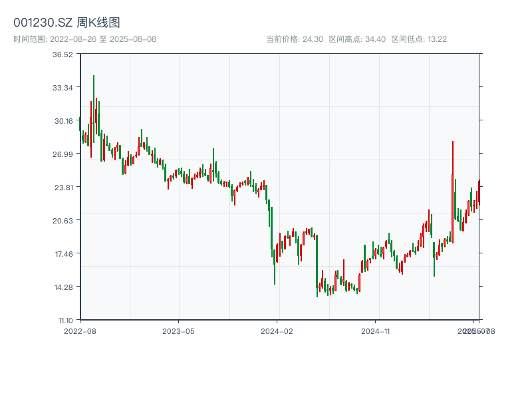Click the 时间范围 date range text
The height and width of the screenshot is (399, 532).
tap(84, 39)
